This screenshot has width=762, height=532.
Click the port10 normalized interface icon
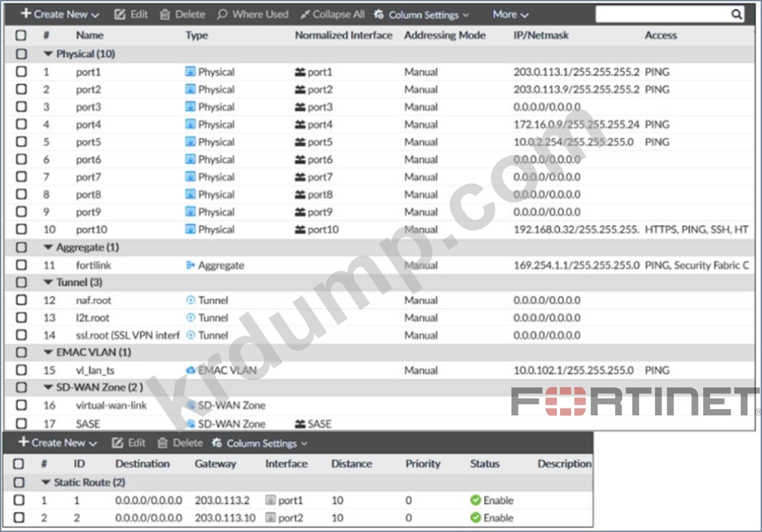click(300, 230)
